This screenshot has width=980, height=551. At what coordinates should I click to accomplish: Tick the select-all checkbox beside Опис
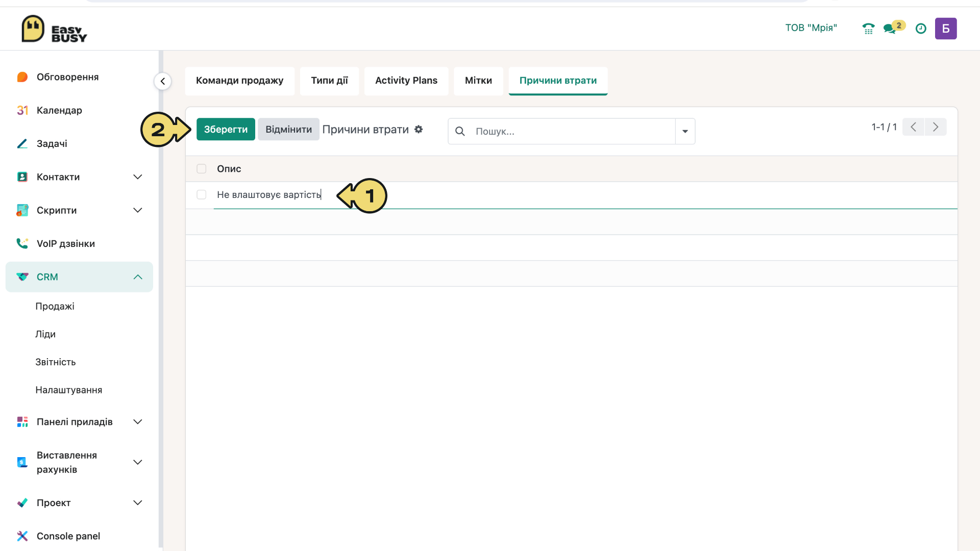click(202, 169)
